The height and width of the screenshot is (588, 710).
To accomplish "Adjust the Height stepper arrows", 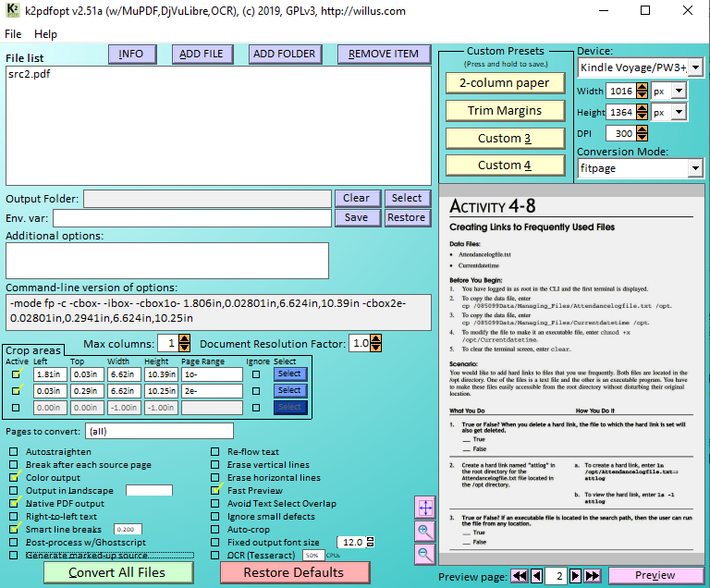I will (x=642, y=112).
